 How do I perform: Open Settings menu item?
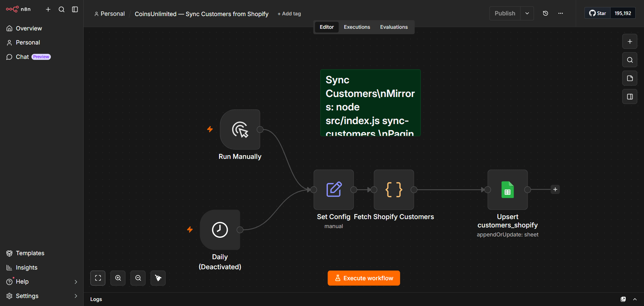41,296
